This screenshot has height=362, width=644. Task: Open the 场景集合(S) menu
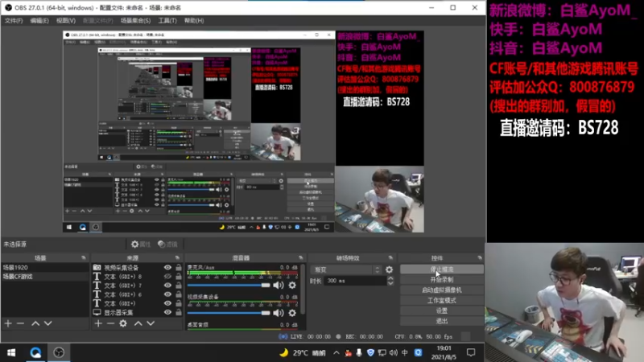tap(135, 21)
